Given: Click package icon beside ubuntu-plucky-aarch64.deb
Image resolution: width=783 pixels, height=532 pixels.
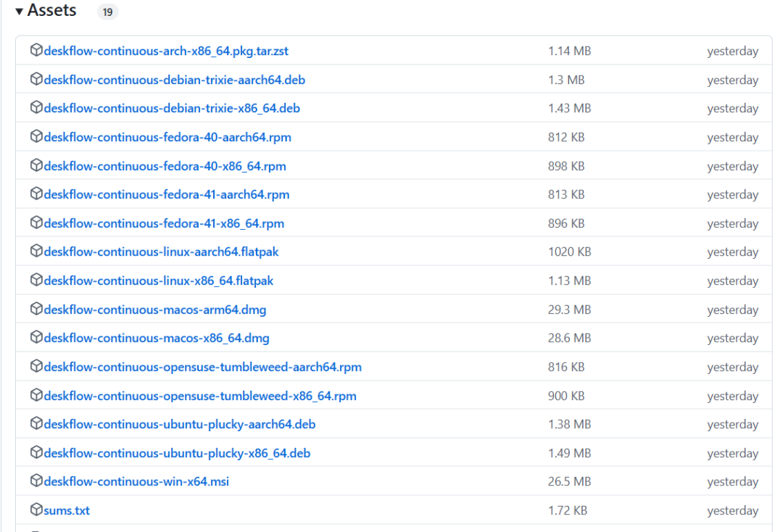Looking at the screenshot, I should (x=36, y=424).
